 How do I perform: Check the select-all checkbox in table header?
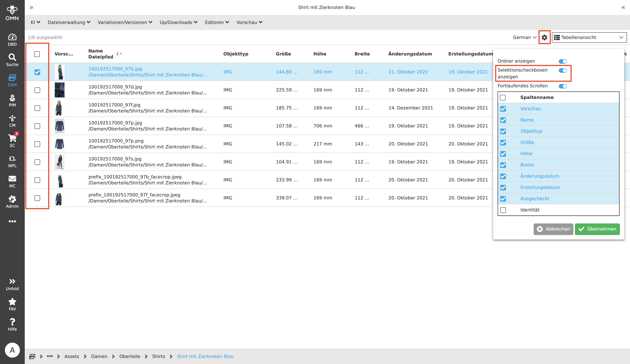(37, 54)
